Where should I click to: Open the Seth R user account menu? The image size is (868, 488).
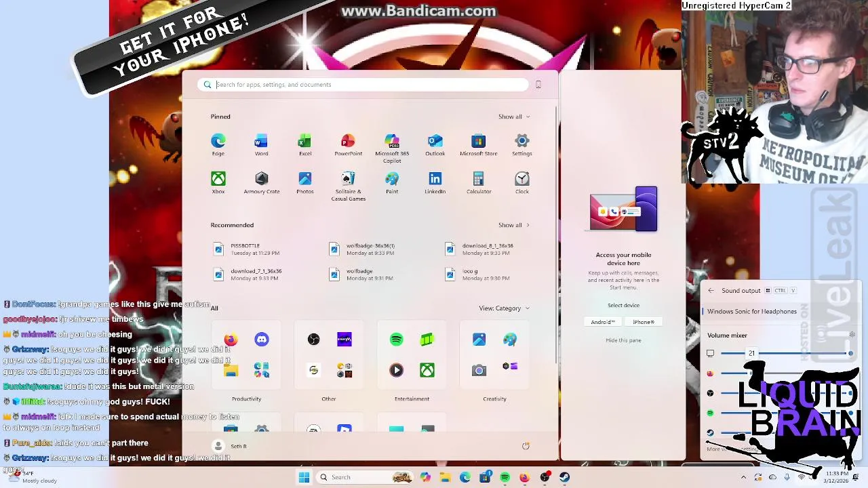coord(230,446)
